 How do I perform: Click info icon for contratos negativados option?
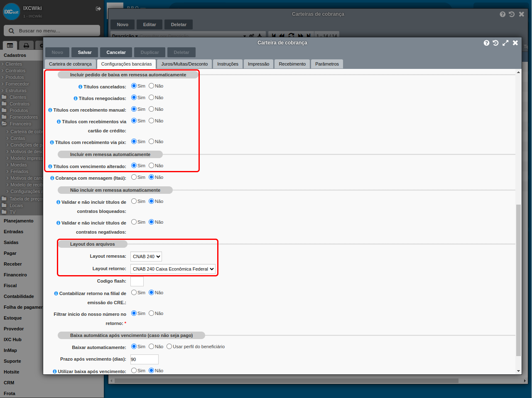[x=58, y=223]
